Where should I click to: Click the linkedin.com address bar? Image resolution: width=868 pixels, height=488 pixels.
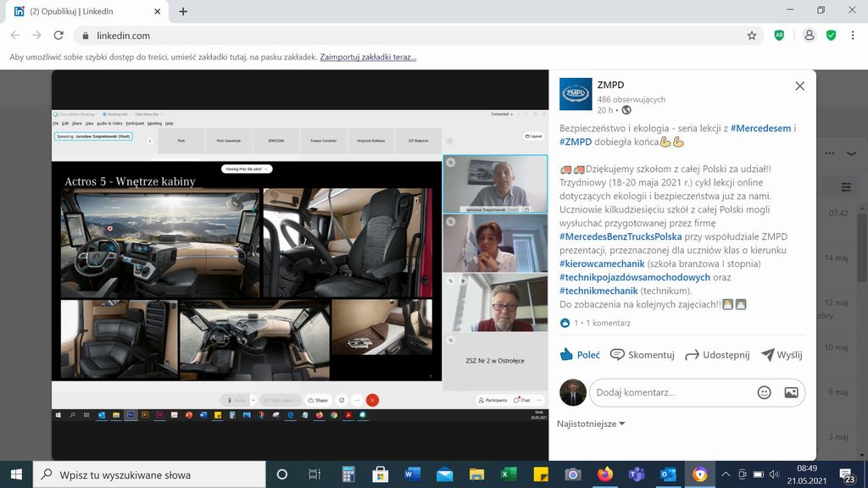pyautogui.click(x=419, y=36)
